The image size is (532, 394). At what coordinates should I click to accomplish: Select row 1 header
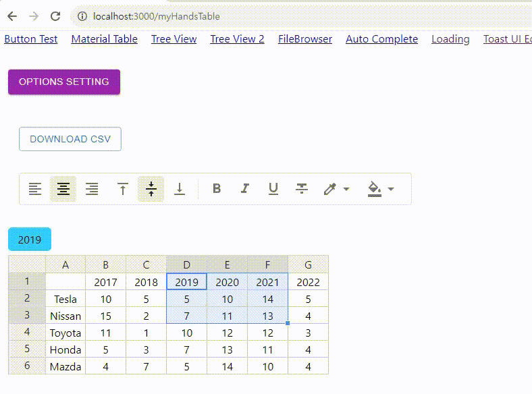pyautogui.click(x=27, y=281)
